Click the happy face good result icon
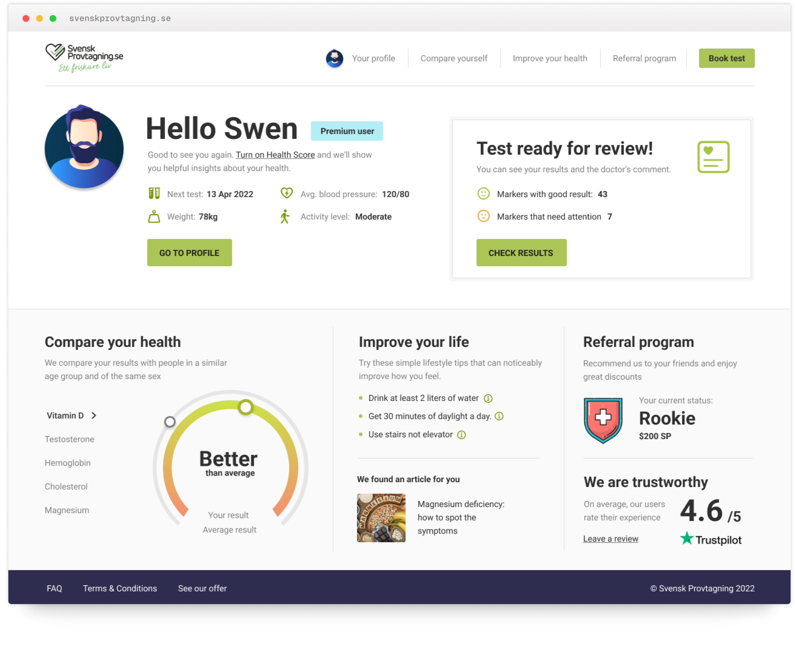Viewport: 795px width, 672px height. pos(483,193)
